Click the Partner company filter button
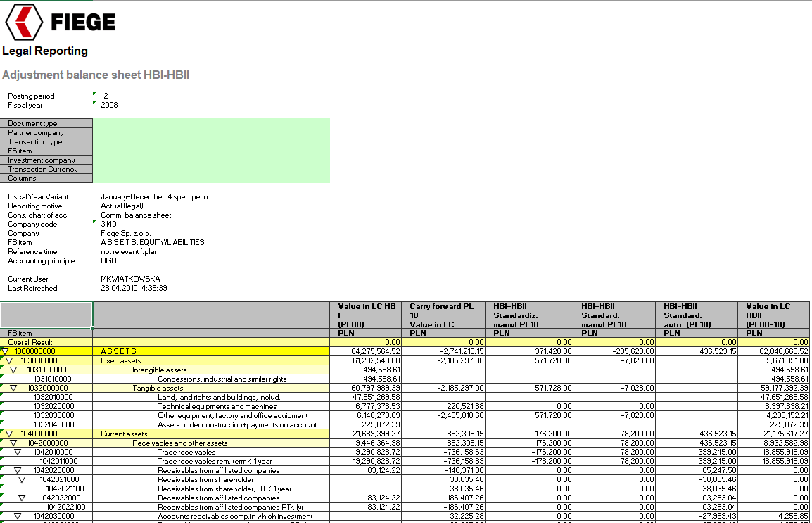 [x=46, y=132]
